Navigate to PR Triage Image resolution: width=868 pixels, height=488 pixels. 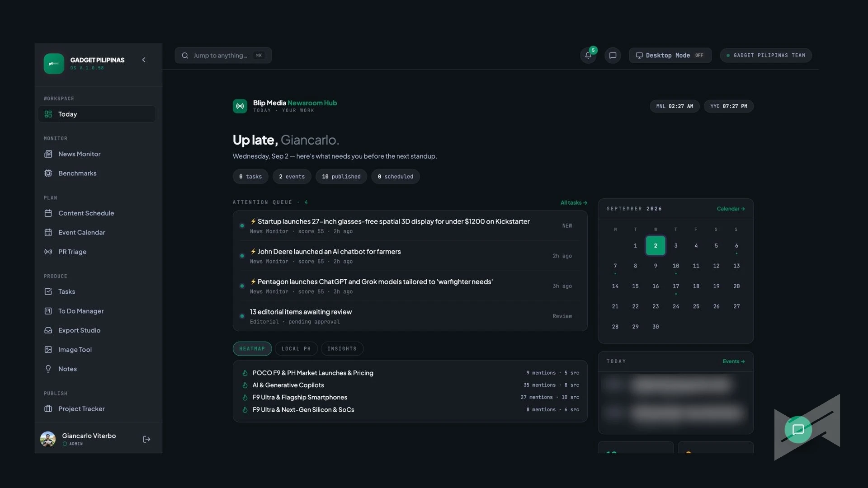click(97, 252)
